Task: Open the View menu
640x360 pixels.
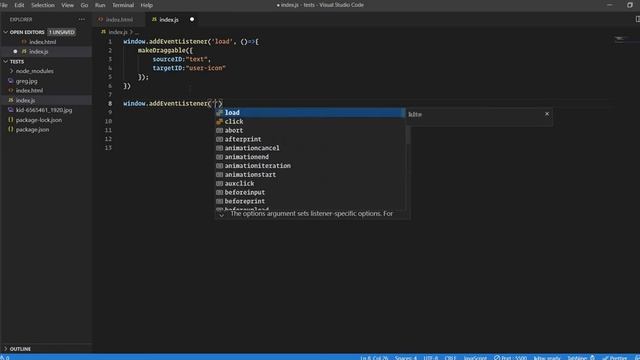Action: point(67,5)
